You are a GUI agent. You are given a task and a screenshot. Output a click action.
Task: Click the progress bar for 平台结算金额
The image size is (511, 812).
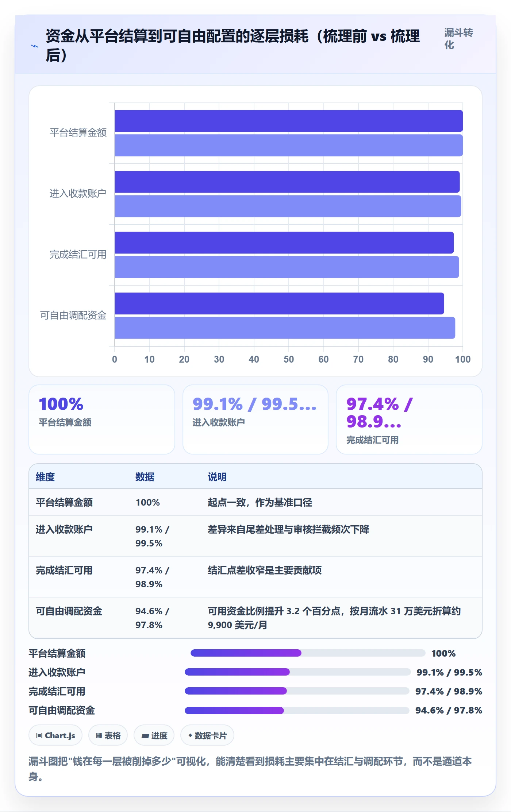308,653
